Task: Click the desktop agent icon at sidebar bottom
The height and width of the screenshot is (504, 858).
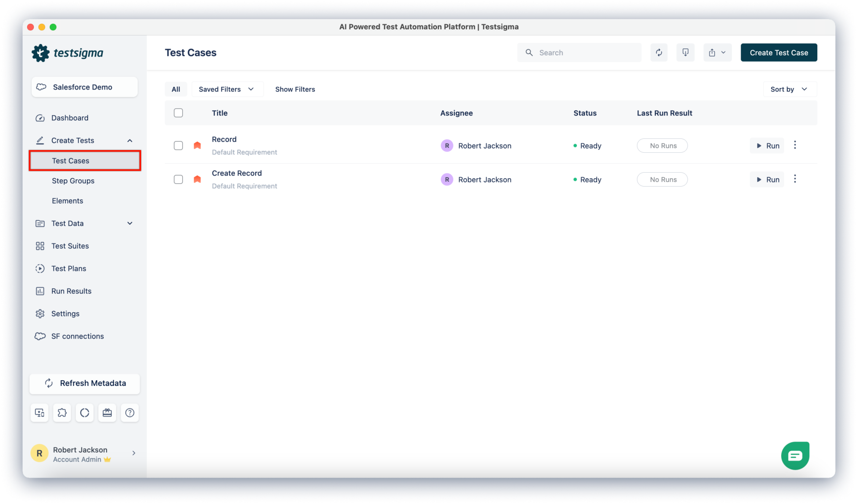Action: click(40, 412)
